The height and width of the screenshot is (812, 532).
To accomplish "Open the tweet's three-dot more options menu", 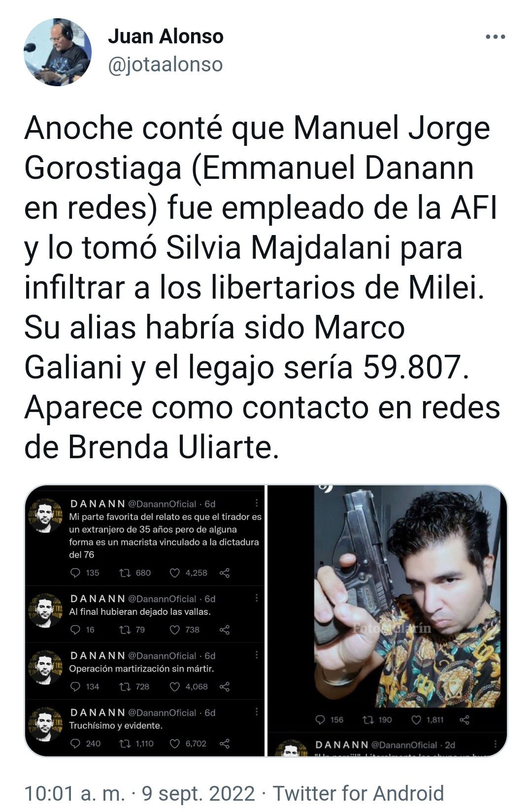I will coord(495,37).
